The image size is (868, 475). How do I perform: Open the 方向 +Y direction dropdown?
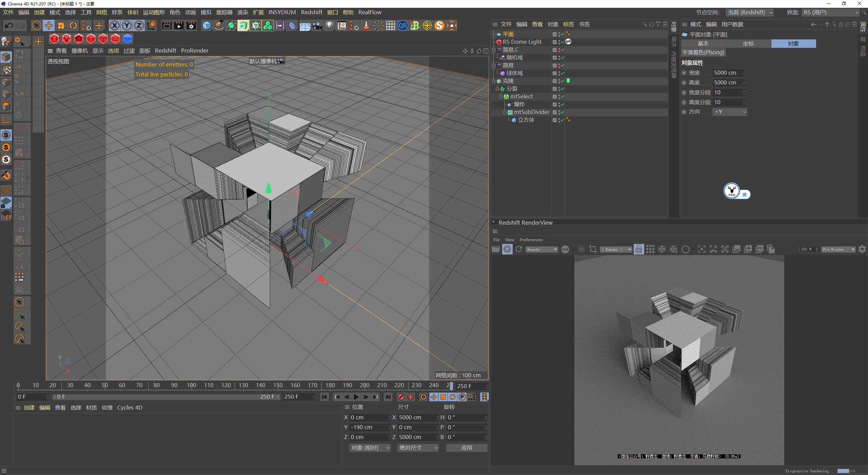coord(730,112)
